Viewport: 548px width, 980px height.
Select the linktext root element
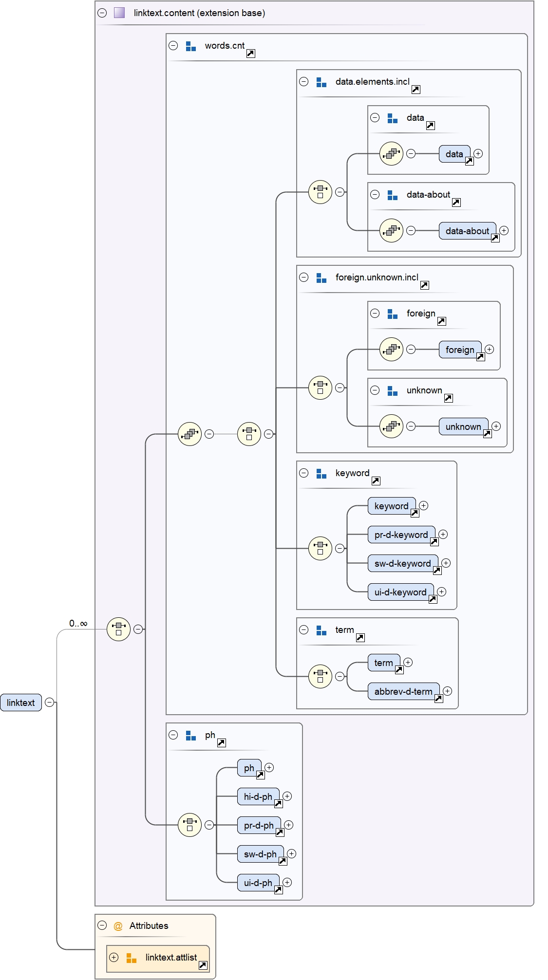tap(21, 703)
